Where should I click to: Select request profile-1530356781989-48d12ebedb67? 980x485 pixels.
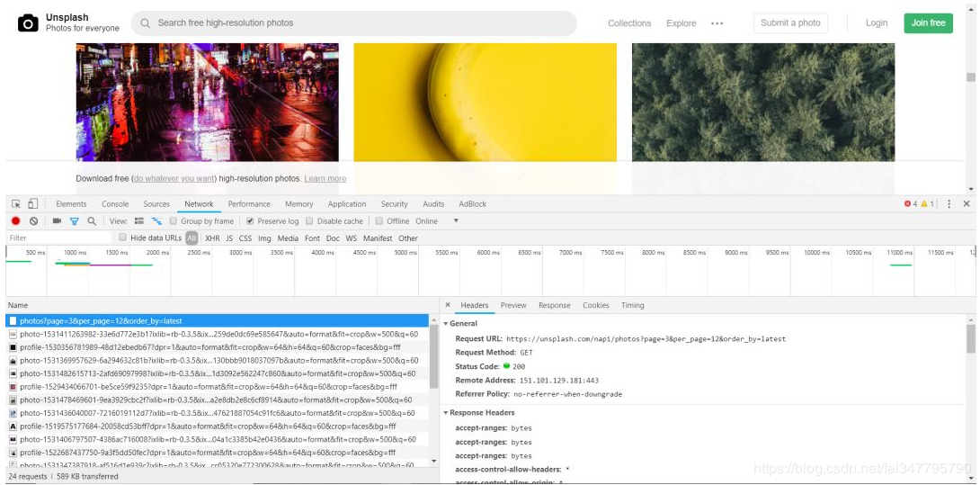[x=218, y=347]
